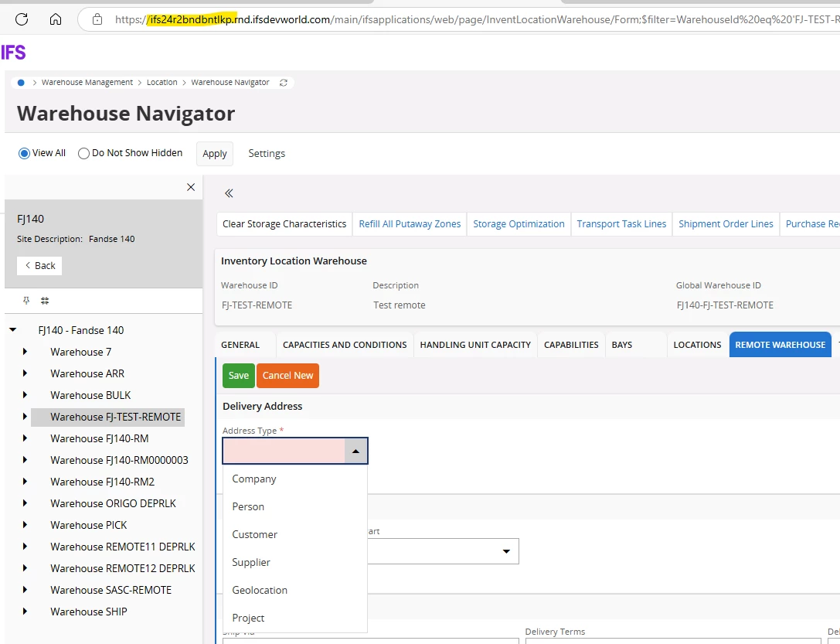This screenshot has height=644, width=840.
Task: Open Transport Task Lines link
Action: coord(621,224)
